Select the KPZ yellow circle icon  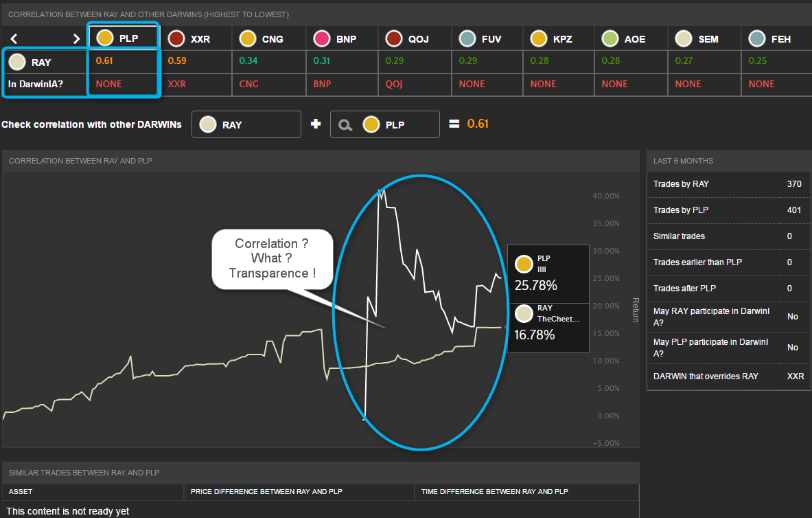coord(539,38)
